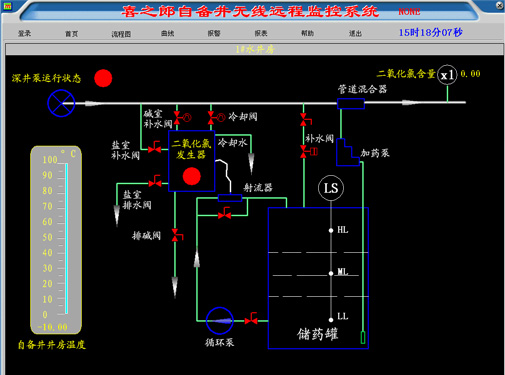Click the x1 chlorine dioxide sensor

(x=447, y=75)
